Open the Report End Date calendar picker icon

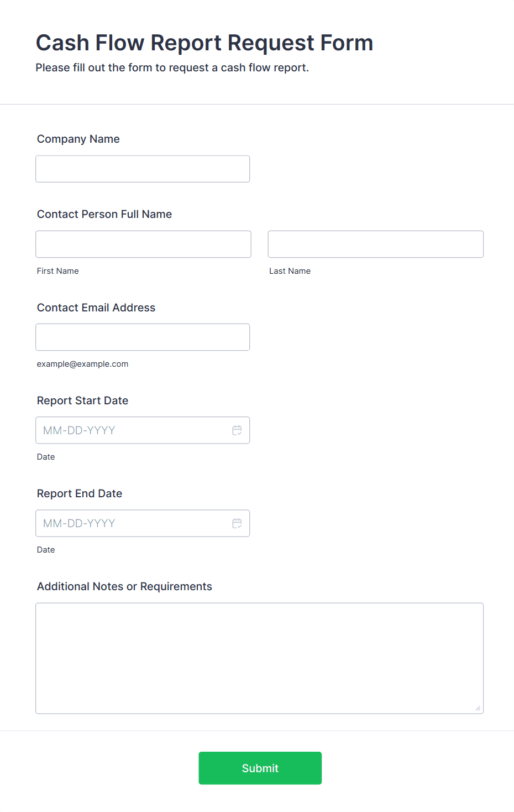[x=237, y=523]
